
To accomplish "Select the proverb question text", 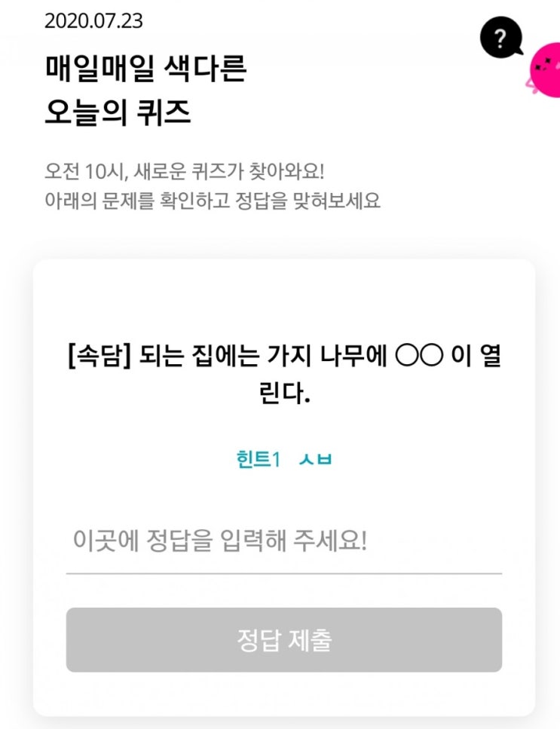I will (x=284, y=375).
